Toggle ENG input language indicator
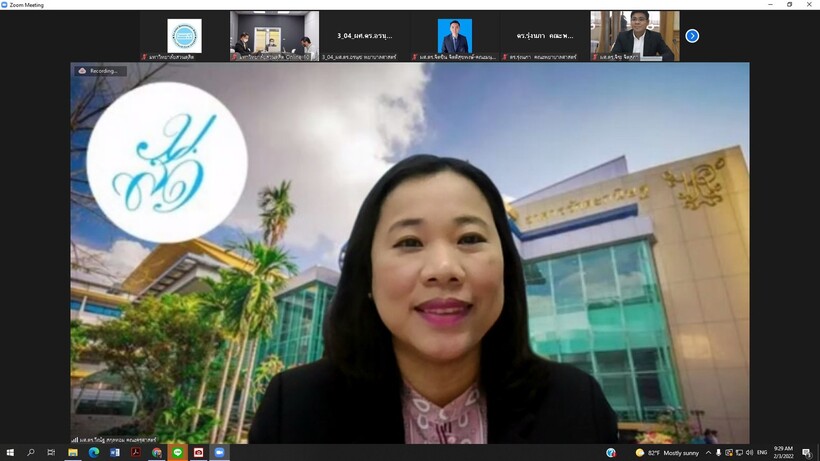 point(760,453)
